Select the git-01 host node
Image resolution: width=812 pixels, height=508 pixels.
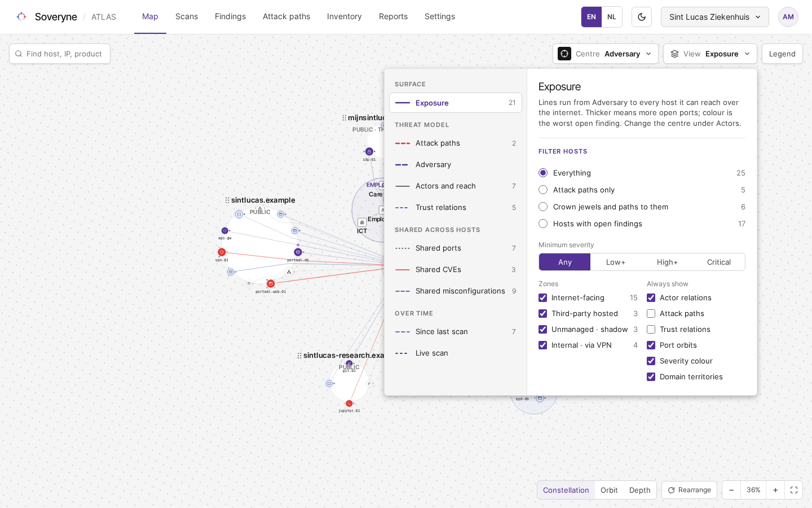point(349,364)
